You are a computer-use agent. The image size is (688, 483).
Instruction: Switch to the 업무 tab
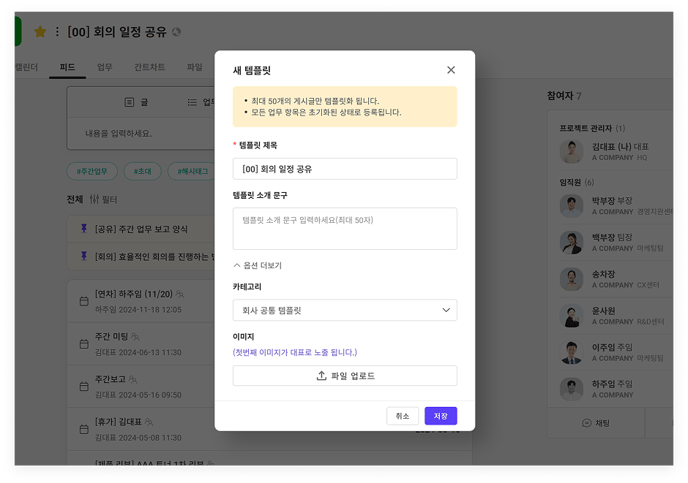105,67
